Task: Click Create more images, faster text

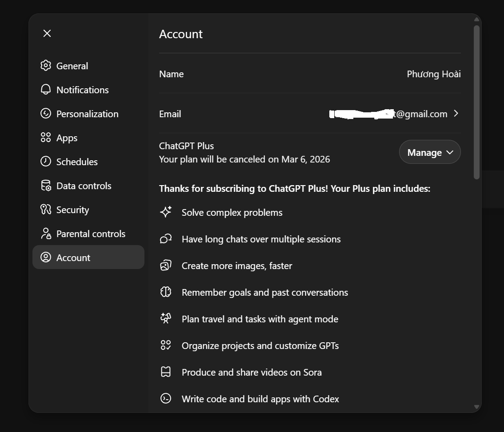Action: pos(237,266)
